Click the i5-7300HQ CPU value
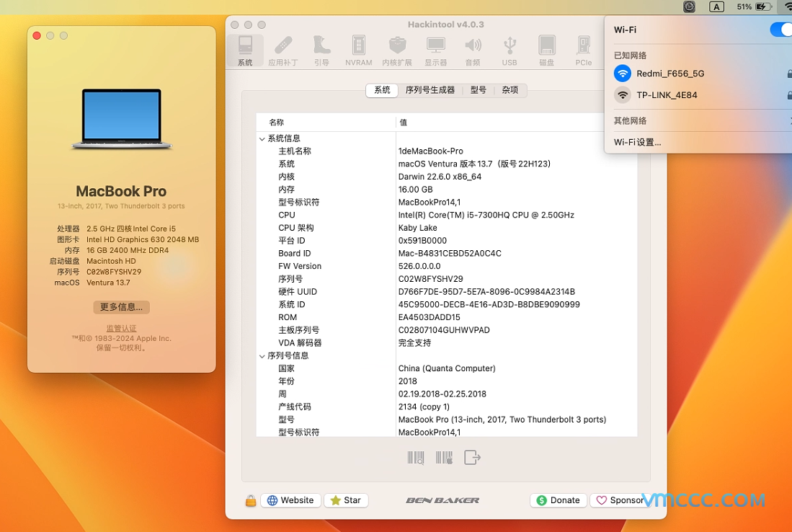The image size is (792, 532). (x=486, y=216)
